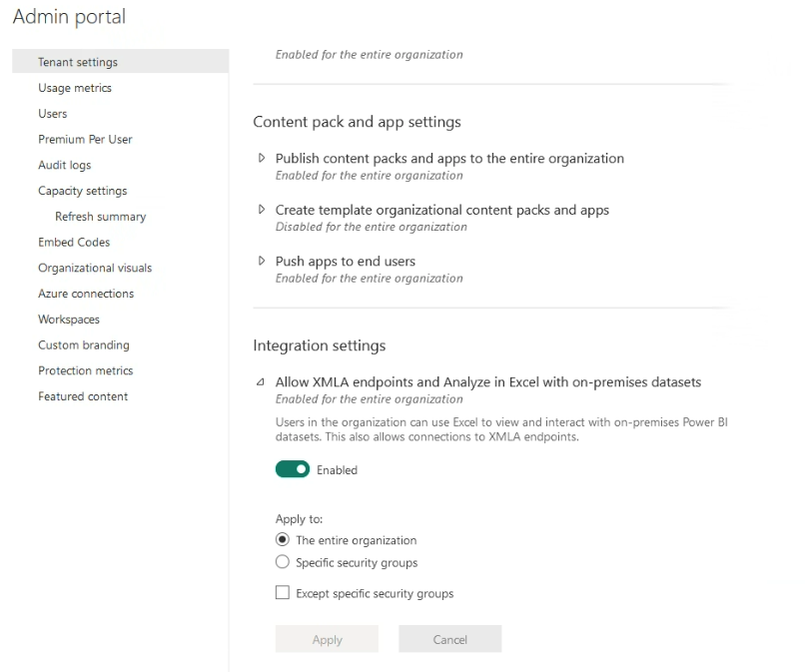Click Push apps to end users title
The image size is (805, 672).
[x=346, y=261]
